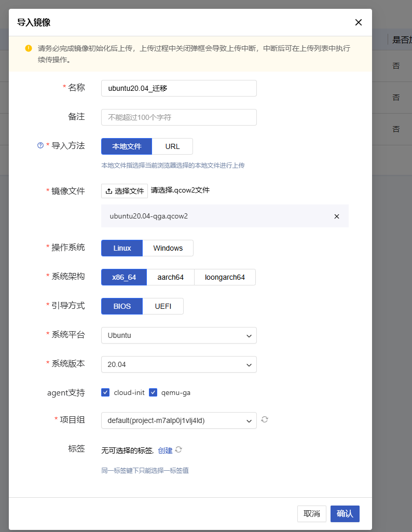Open the 系统版本 20.04 dropdown
This screenshot has height=532, width=412.
tap(178, 364)
